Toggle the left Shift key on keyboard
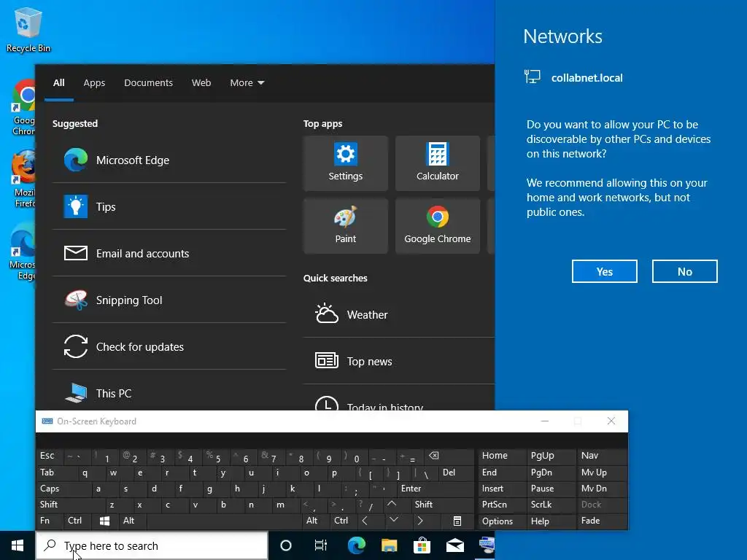Viewport: 747px width, 560px height. [71, 505]
